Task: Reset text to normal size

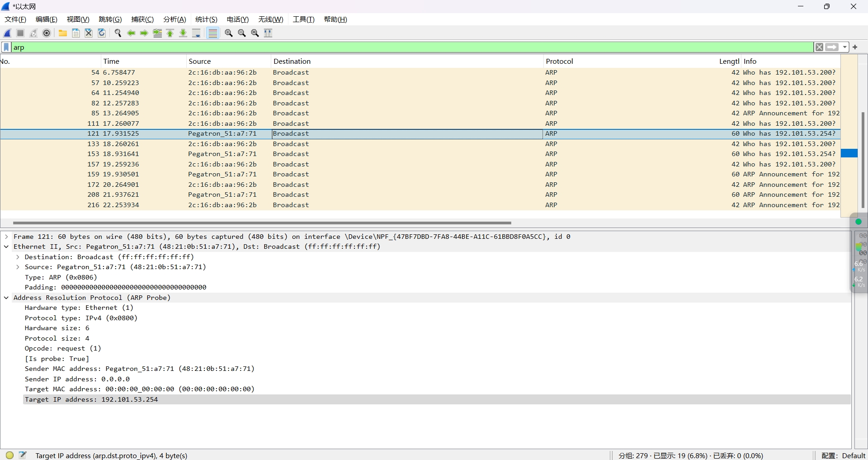Action: point(255,33)
